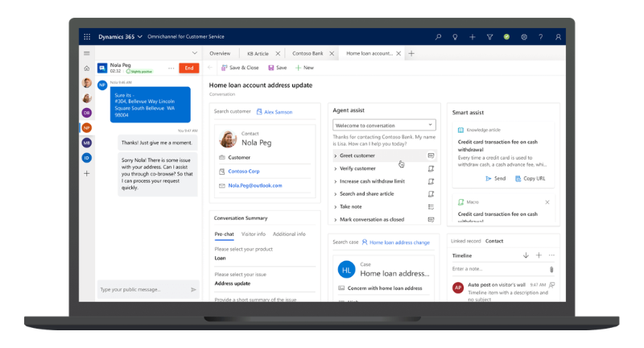The image size is (644, 348).
Task: Toggle the hamburger site map menu
Action: coord(87,53)
